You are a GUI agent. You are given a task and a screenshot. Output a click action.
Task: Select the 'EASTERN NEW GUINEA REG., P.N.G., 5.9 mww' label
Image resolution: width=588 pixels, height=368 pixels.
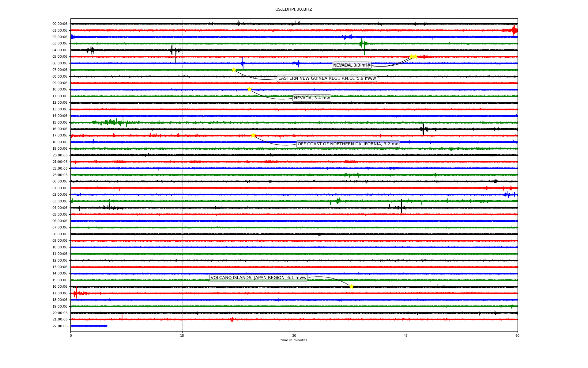coord(327,78)
